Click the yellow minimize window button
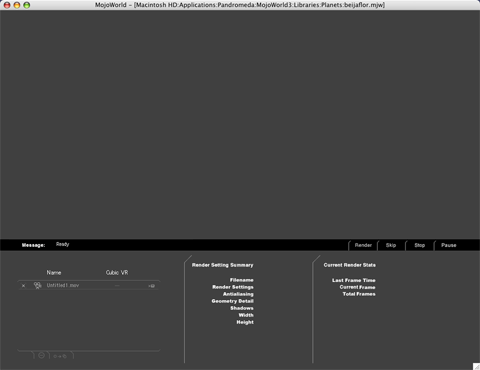Screen dimensions: 480x370 17,5
